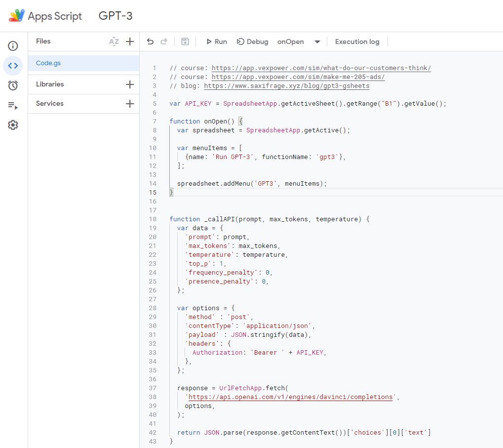Sort files alphabetically with AZ icon
503x448 pixels.
(114, 41)
